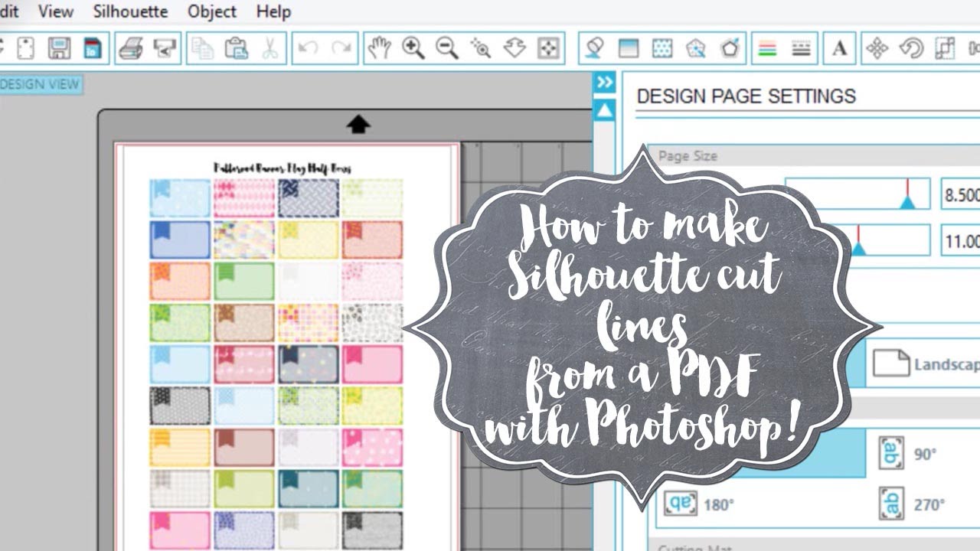Open the Silhouette menu

click(x=130, y=11)
